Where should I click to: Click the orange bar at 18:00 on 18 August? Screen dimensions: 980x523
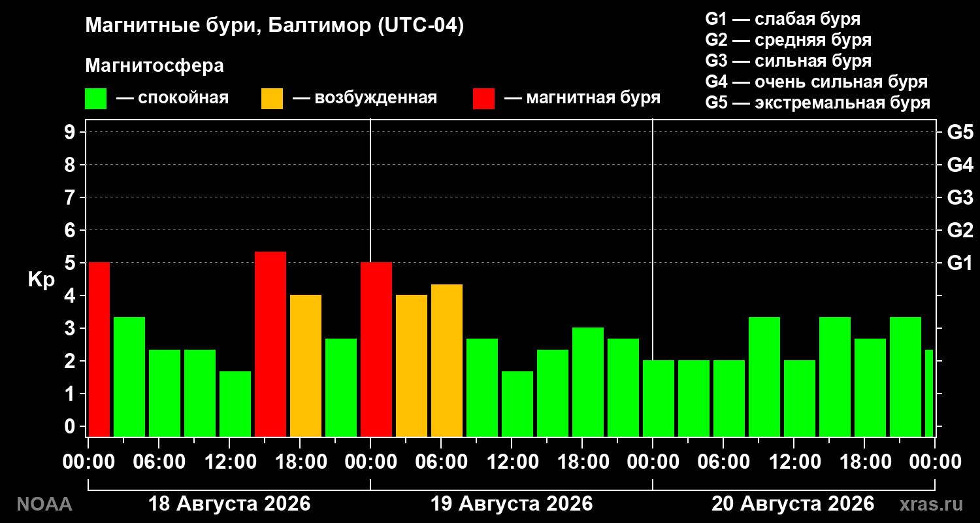click(306, 365)
